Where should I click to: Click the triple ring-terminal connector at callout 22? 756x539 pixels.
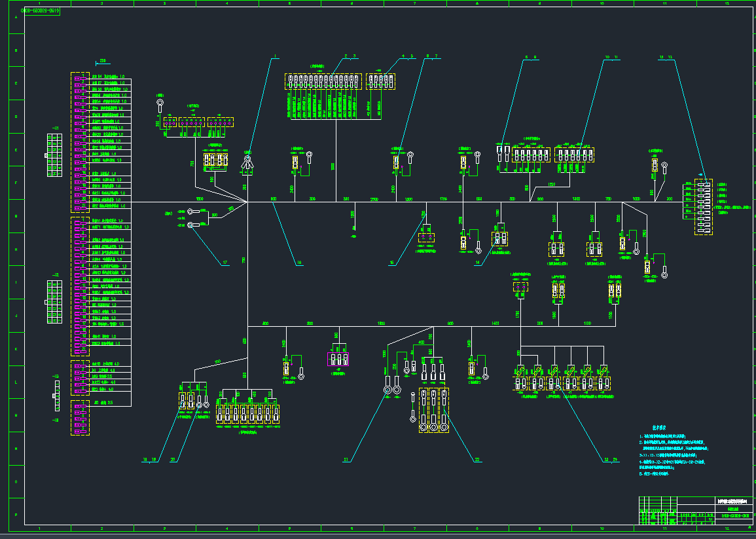[x=433, y=410]
